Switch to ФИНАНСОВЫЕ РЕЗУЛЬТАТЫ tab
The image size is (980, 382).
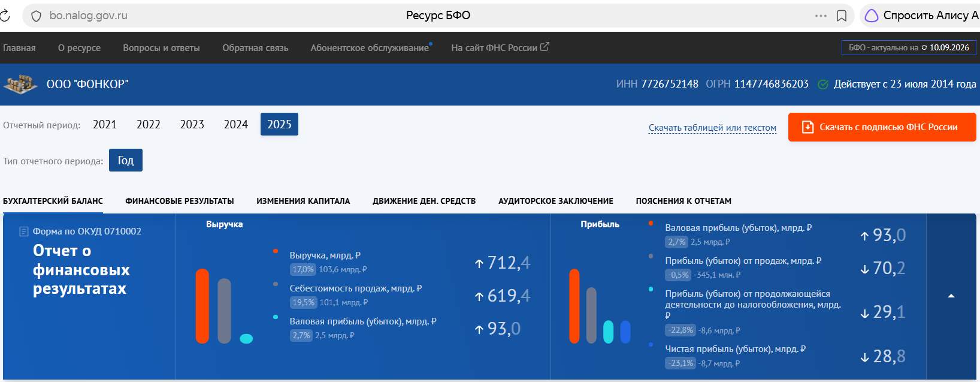coord(180,201)
